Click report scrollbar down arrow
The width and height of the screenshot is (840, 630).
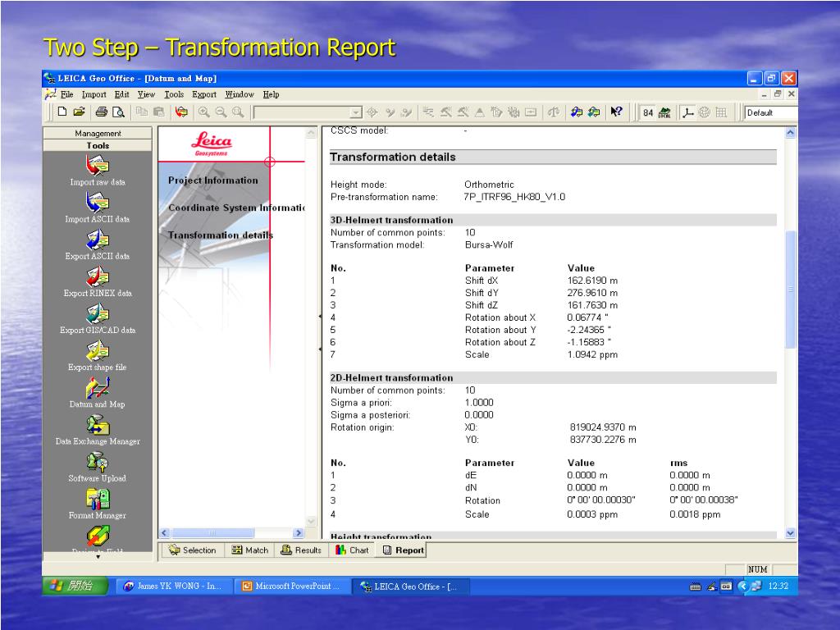pyautogui.click(x=790, y=533)
